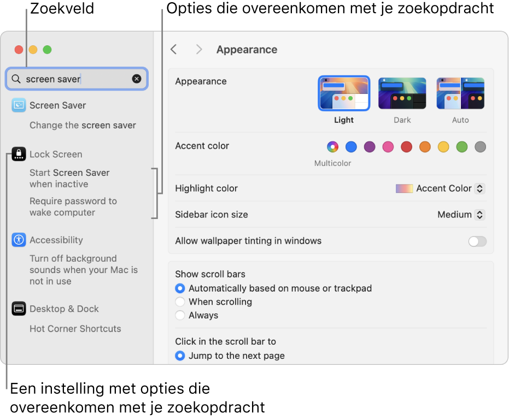509x420 pixels.
Task: Select the "When scrolling" scroll bar option
Action: 180,301
